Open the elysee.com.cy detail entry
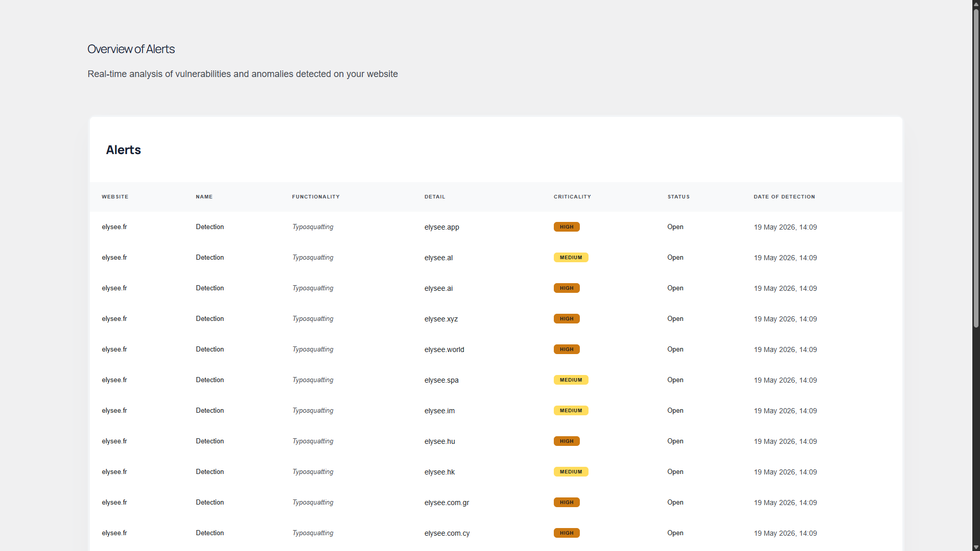The width and height of the screenshot is (980, 551). pos(447,533)
